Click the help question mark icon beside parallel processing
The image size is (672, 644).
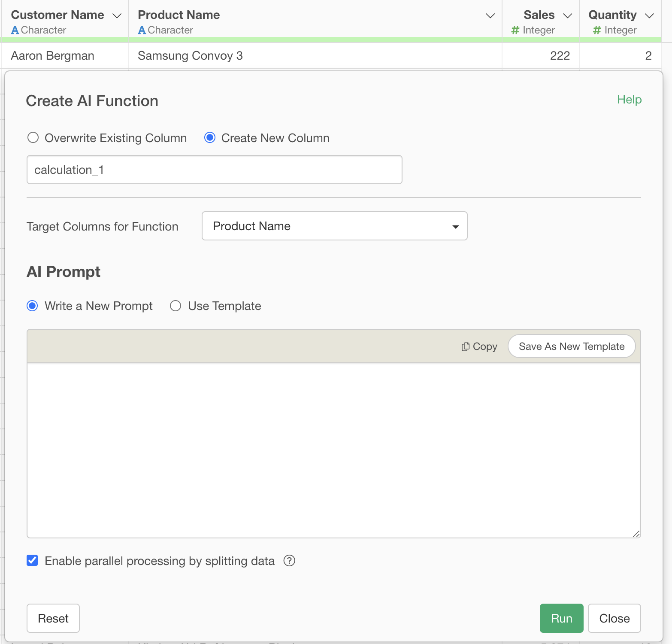click(290, 561)
